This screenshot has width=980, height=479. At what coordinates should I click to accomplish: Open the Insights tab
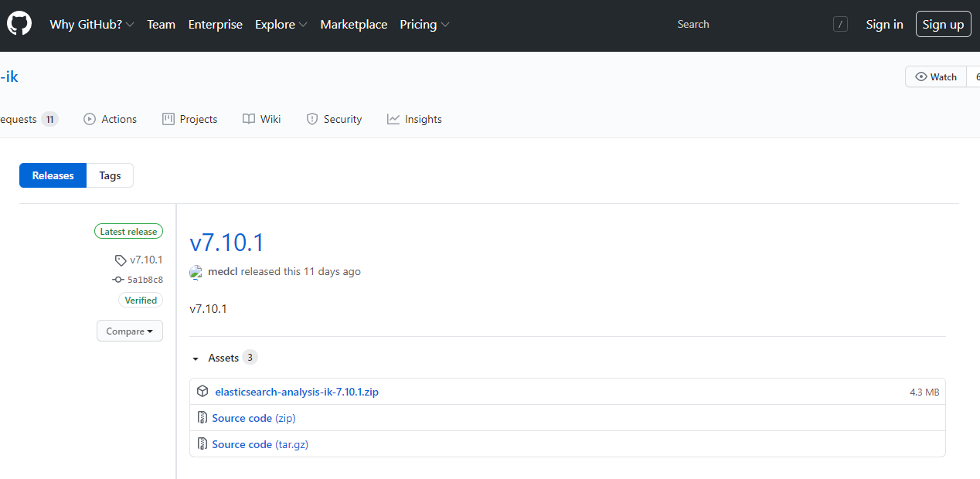click(415, 119)
